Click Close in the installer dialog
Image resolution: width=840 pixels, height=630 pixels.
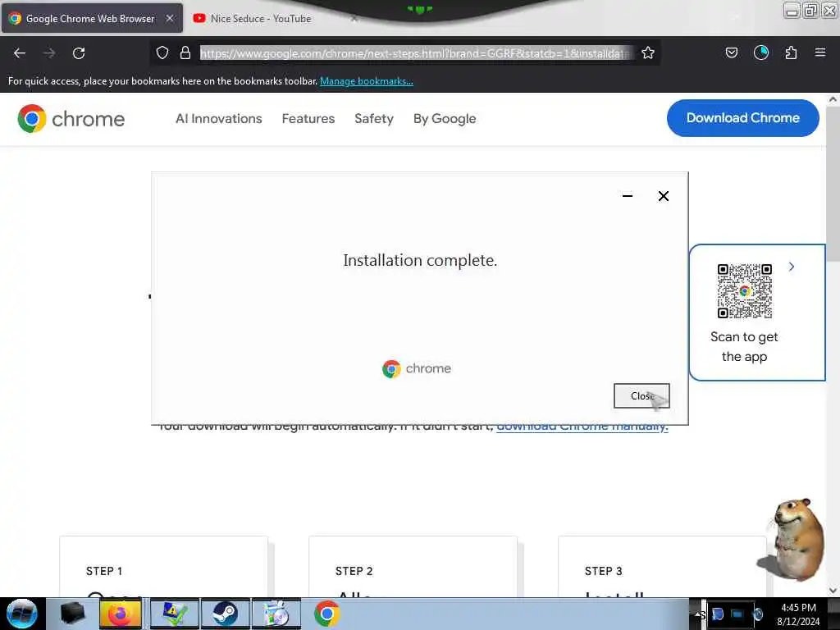pos(641,396)
